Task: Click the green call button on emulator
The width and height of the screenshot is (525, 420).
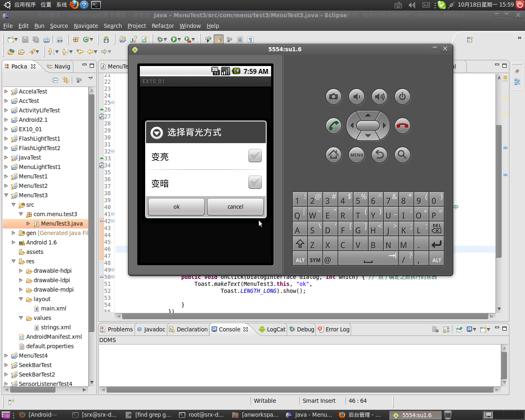Action: (333, 126)
